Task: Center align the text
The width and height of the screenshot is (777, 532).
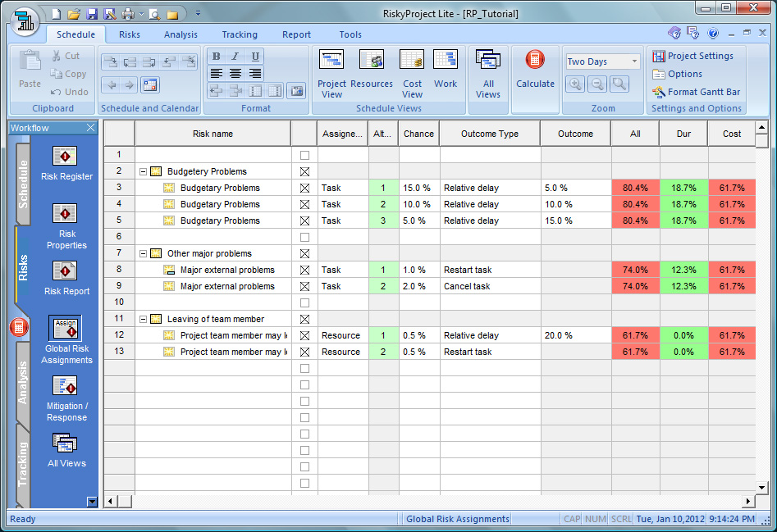Action: (x=235, y=74)
